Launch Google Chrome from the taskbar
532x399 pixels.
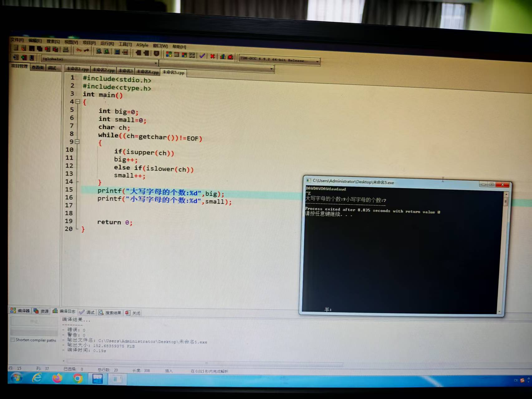click(77, 378)
